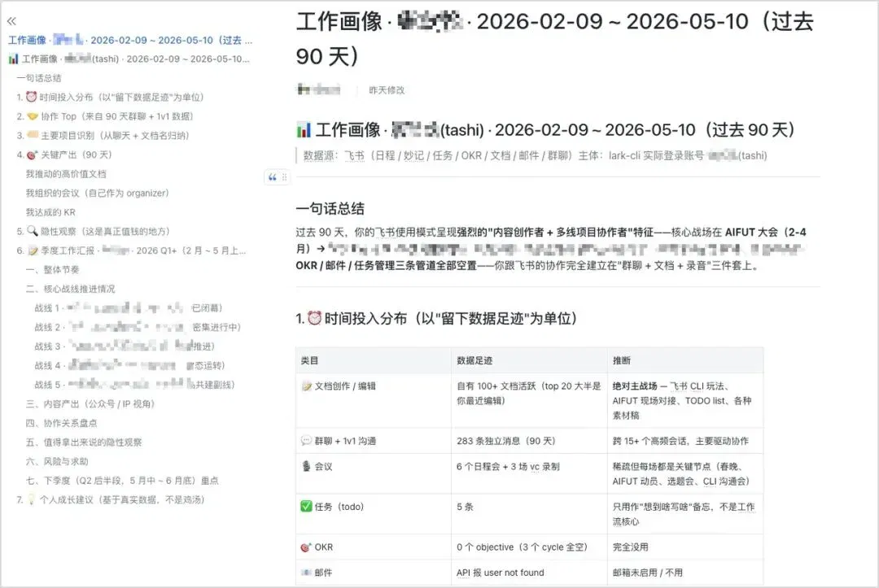The width and height of the screenshot is (879, 588).
Task: Click the 邮箱未启用 / 不用 cell
Action: coord(685,573)
